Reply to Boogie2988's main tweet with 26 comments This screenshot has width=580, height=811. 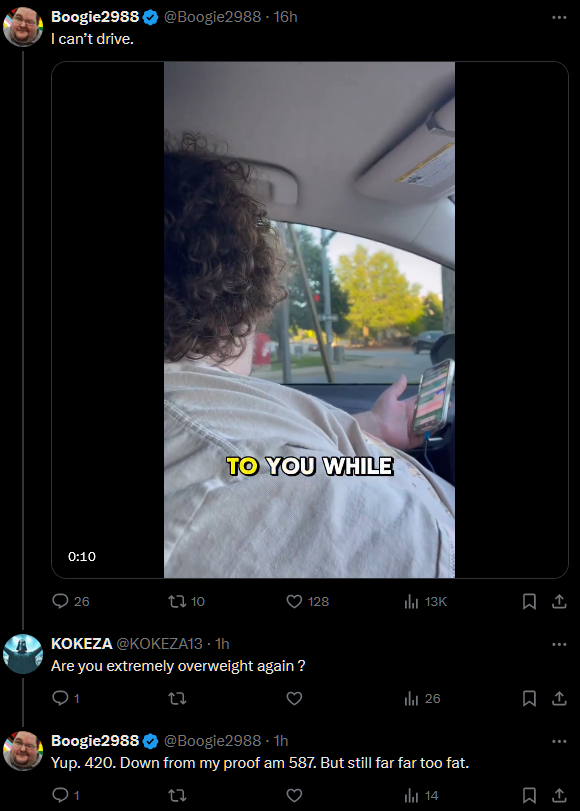pos(71,601)
